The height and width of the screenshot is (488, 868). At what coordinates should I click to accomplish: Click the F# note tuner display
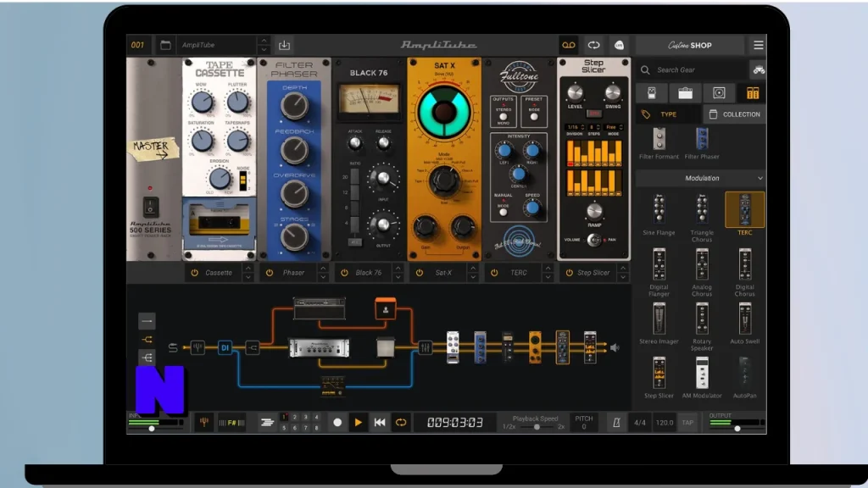tap(231, 423)
